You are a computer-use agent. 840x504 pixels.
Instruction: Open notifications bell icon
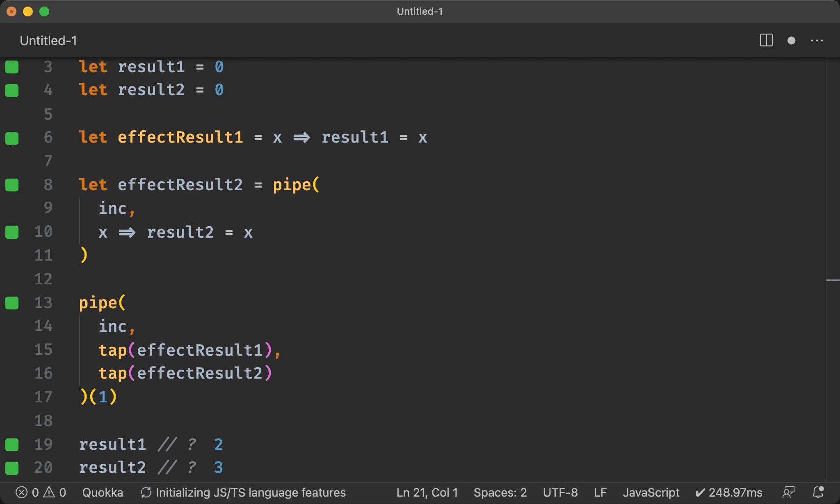point(818,492)
